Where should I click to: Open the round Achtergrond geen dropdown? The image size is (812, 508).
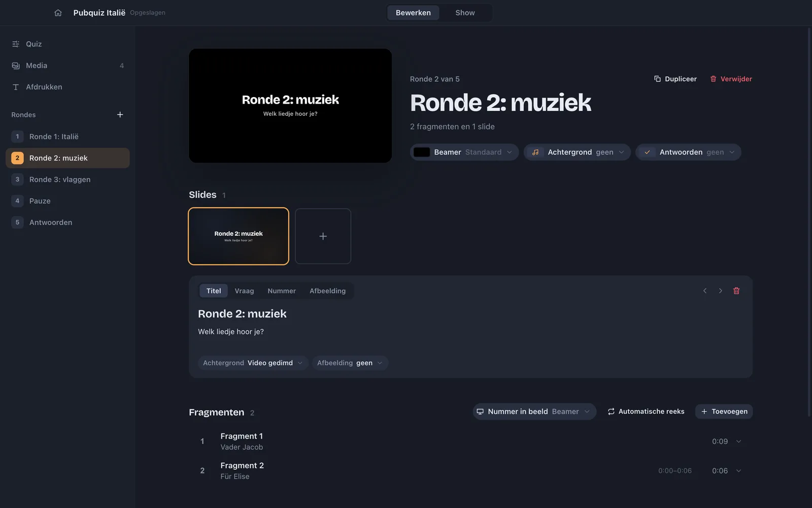pos(577,152)
